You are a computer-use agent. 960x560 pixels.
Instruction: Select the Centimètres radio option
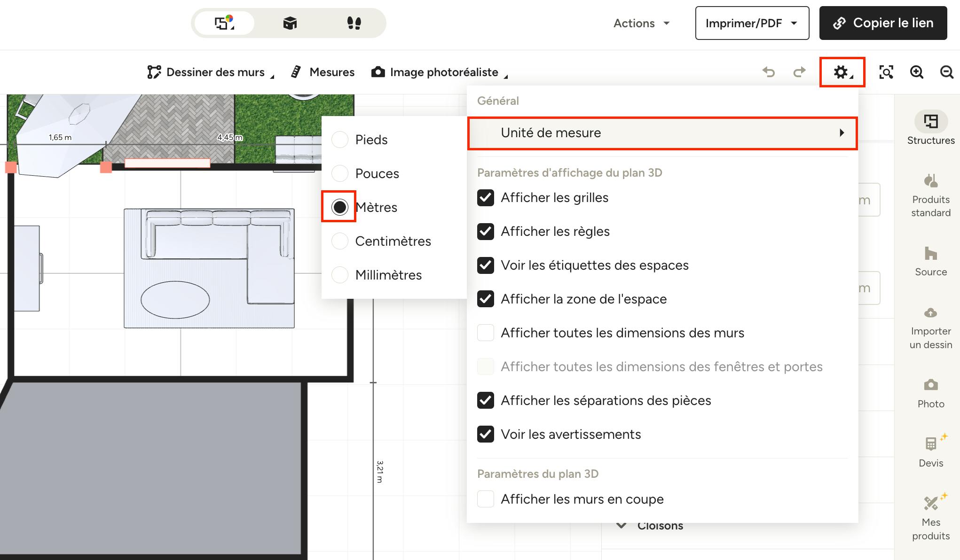(340, 241)
